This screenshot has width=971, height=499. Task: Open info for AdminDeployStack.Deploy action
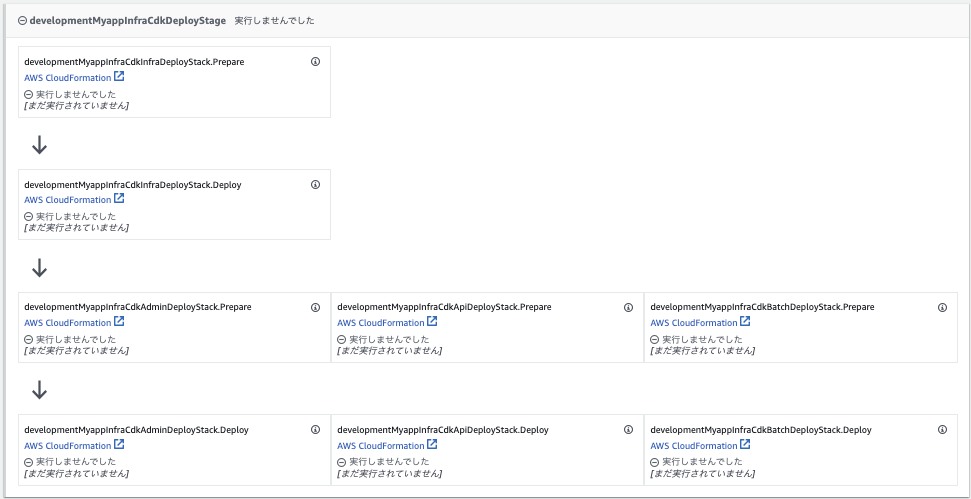315,430
